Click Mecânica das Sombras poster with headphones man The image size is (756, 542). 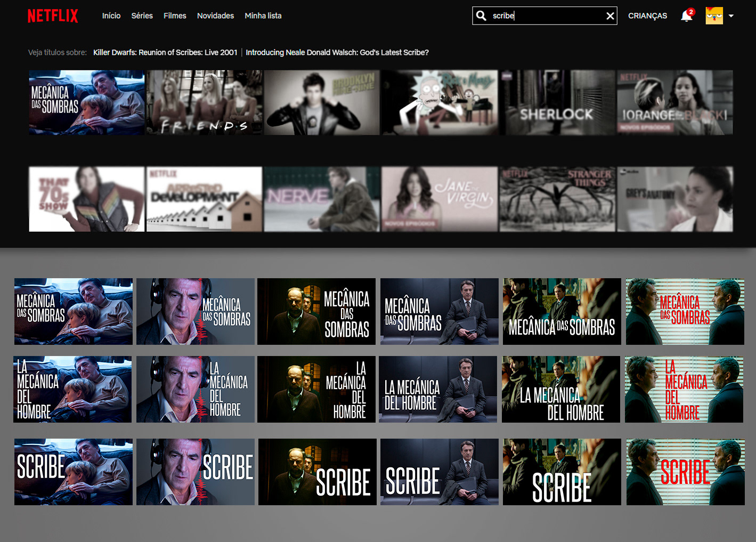(x=196, y=311)
